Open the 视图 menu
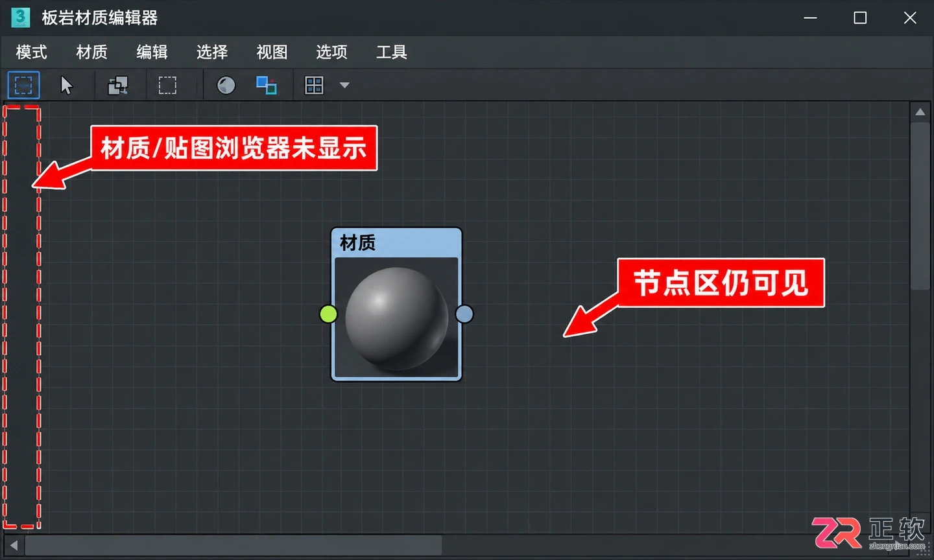 click(272, 52)
